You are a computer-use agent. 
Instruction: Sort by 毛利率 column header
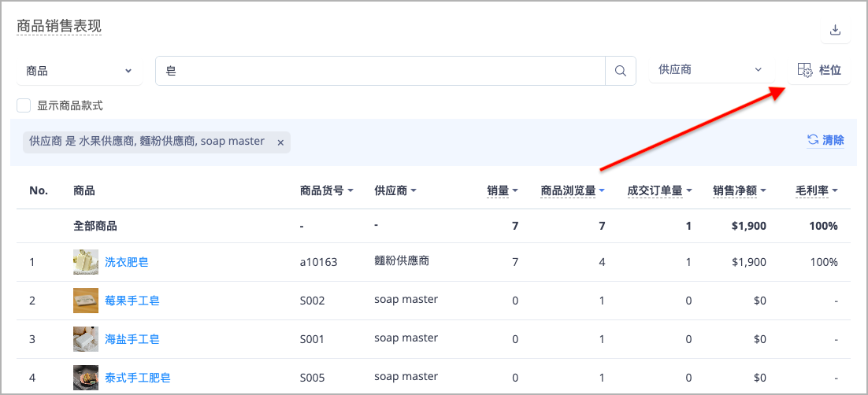click(x=817, y=191)
